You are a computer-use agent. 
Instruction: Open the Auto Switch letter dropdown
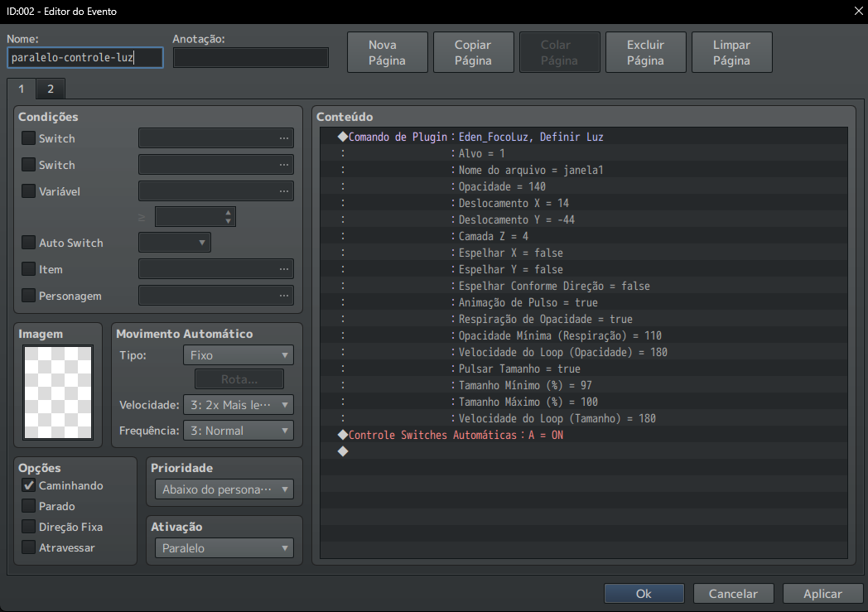175,243
